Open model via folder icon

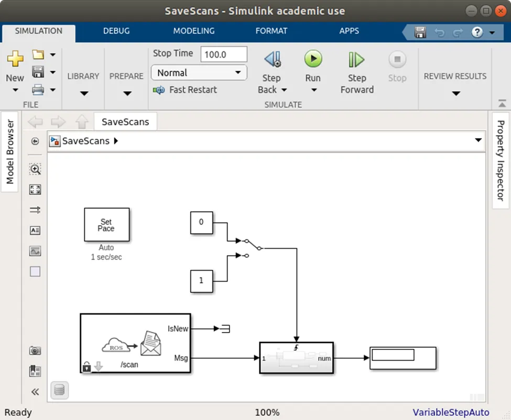(x=38, y=54)
